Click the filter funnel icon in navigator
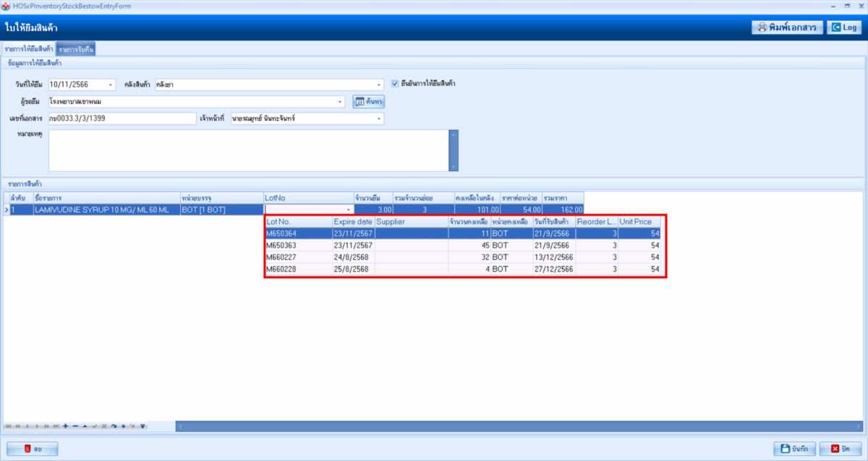Viewport: 868px width, 461px height. (x=142, y=426)
